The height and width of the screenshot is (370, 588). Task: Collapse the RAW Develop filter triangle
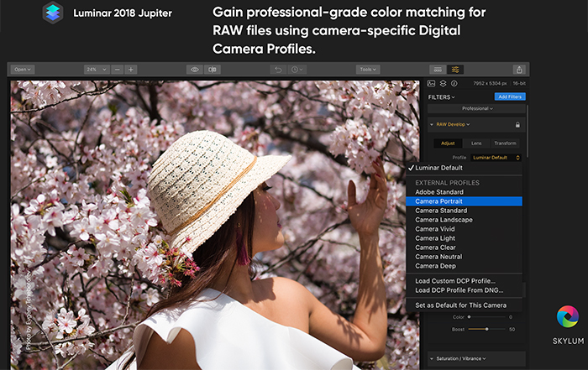point(431,124)
